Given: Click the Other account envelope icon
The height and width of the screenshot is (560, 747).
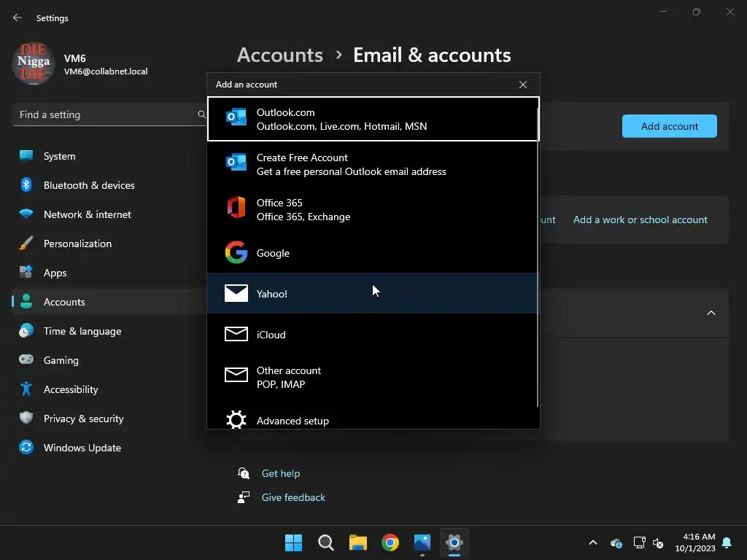Looking at the screenshot, I should [x=236, y=375].
